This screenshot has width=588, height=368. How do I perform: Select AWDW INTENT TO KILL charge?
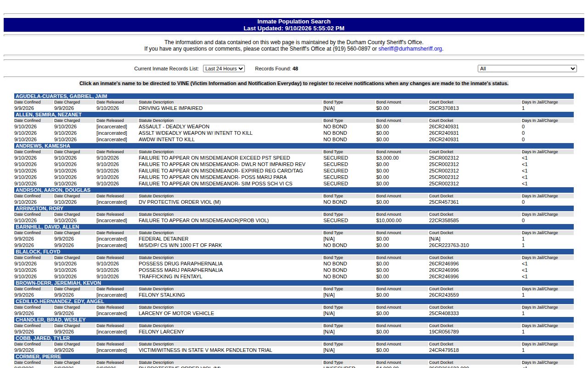click(167, 139)
